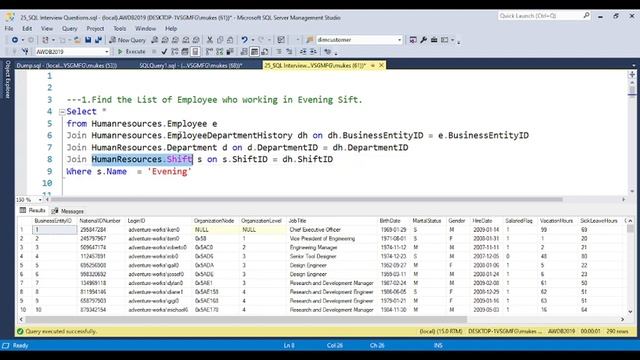Show the Results tab

coord(32,211)
